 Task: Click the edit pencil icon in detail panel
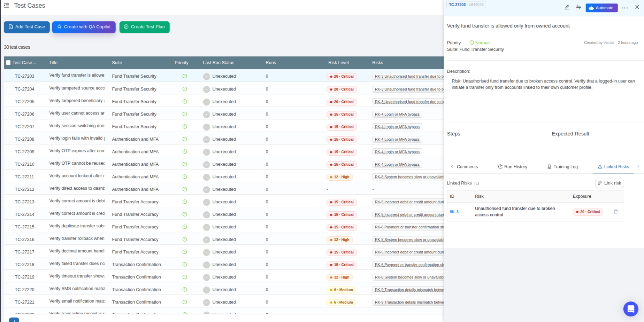click(x=567, y=7)
